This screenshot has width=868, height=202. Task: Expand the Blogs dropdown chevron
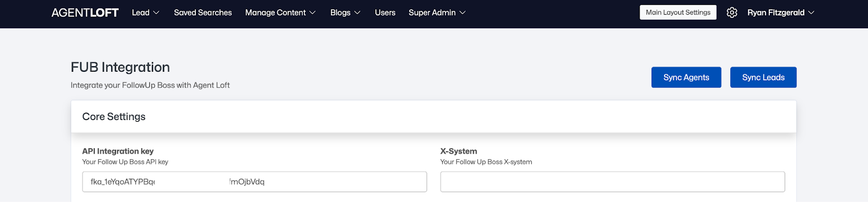(358, 12)
